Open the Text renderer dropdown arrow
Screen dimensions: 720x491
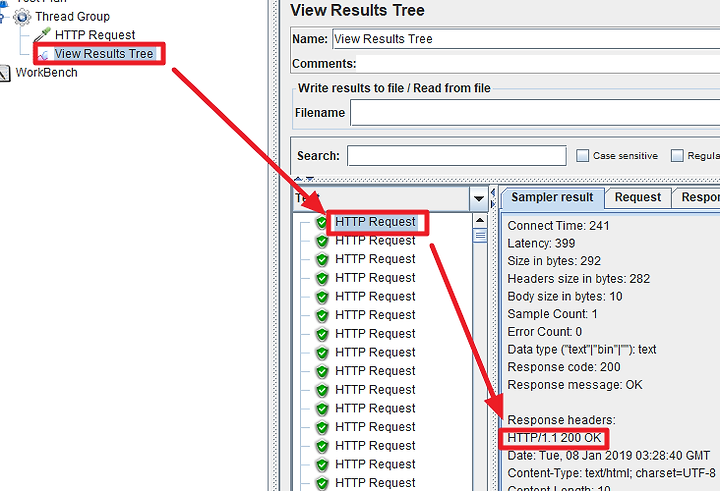pyautogui.click(x=478, y=198)
